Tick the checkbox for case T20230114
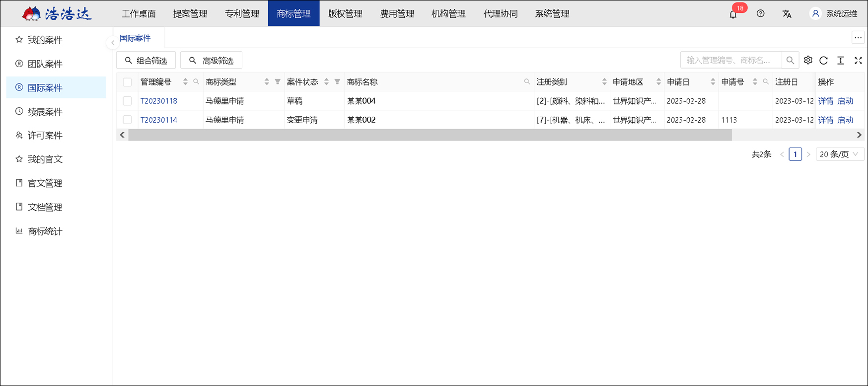Screen dimensions: 868x386 [128, 120]
